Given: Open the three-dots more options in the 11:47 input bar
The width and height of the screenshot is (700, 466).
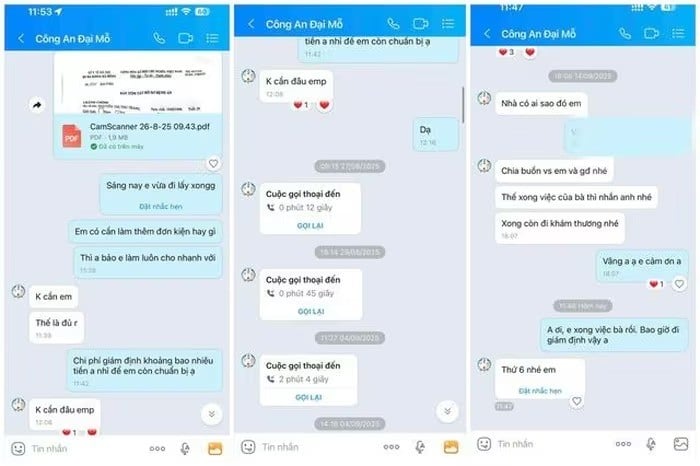Looking at the screenshot, I should (x=623, y=444).
